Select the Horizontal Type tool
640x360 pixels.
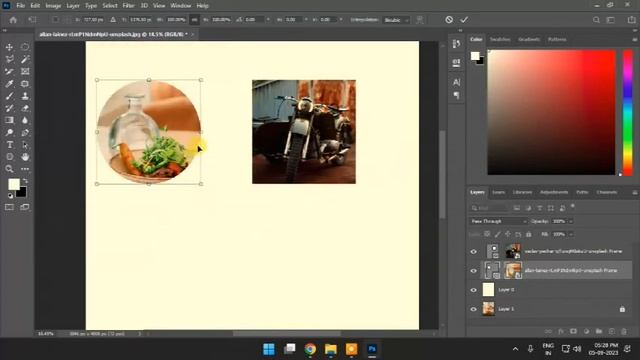pyautogui.click(x=9, y=145)
